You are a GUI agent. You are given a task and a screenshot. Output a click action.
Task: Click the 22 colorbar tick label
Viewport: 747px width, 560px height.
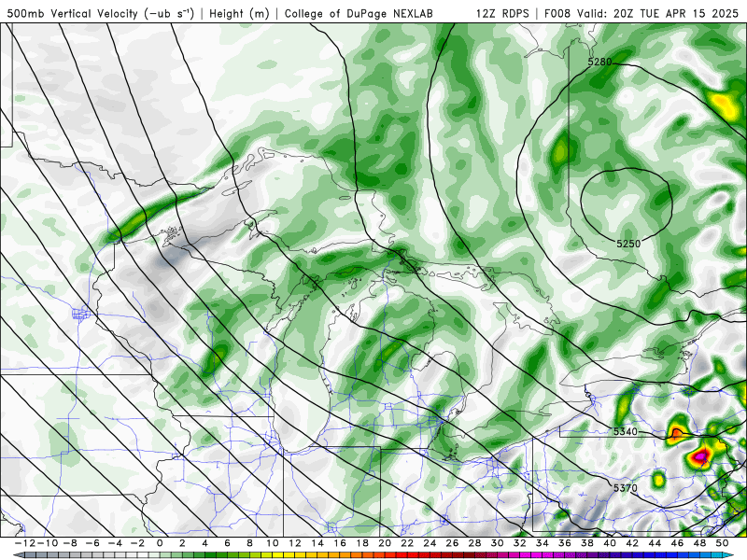(407, 543)
